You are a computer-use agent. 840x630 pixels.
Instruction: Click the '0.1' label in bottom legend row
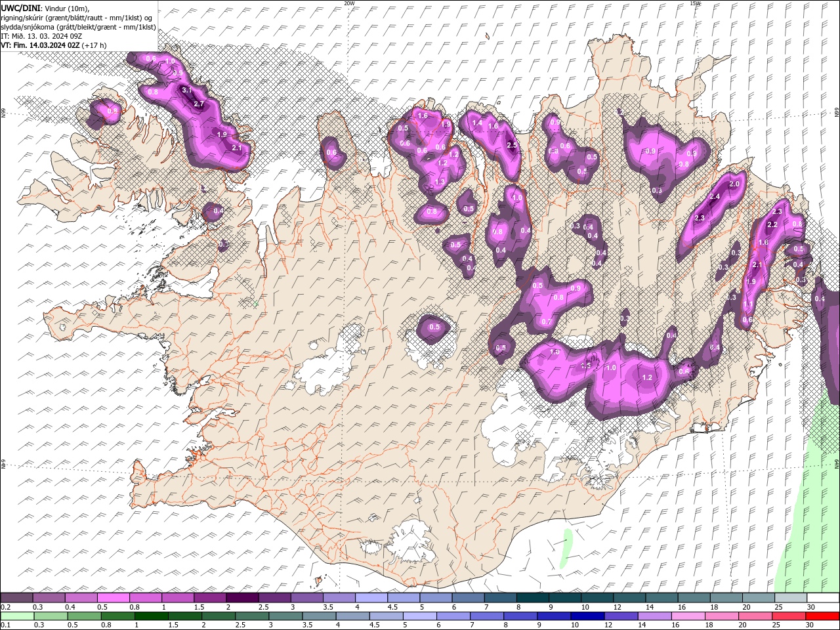tap(5, 625)
